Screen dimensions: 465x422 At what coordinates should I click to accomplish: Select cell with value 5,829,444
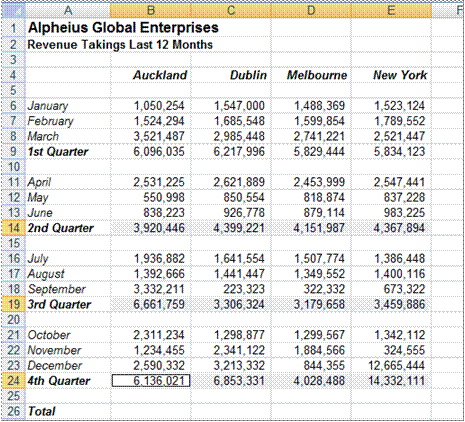(x=311, y=152)
